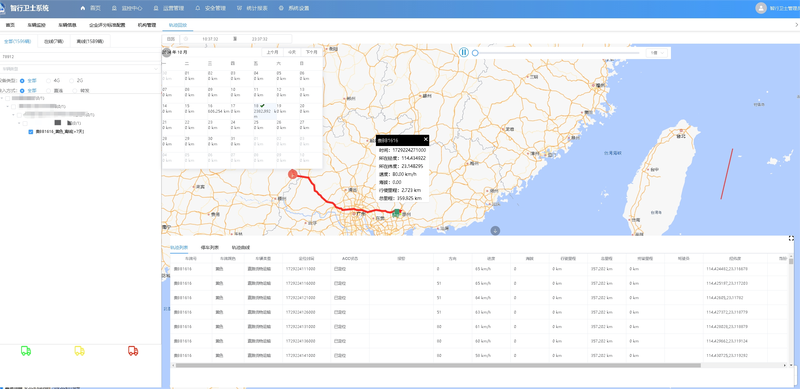Open the user avatar menu
The height and width of the screenshot is (389, 800).
(x=761, y=8)
